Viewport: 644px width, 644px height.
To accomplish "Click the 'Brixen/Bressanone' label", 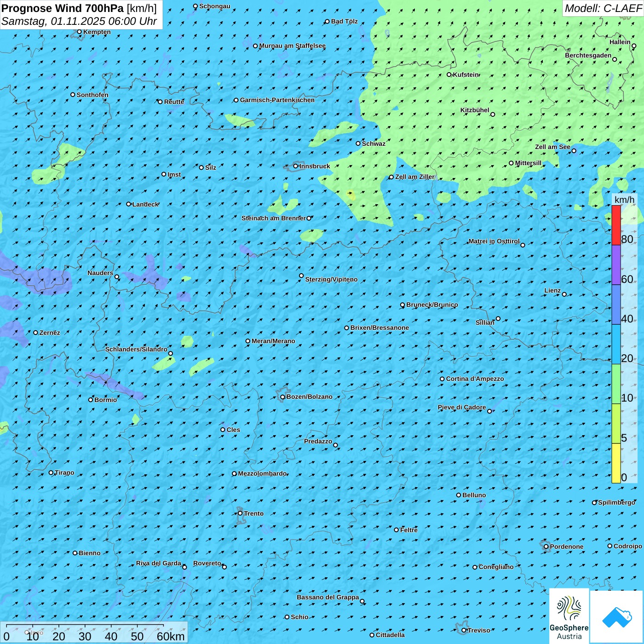I will pyautogui.click(x=379, y=328).
